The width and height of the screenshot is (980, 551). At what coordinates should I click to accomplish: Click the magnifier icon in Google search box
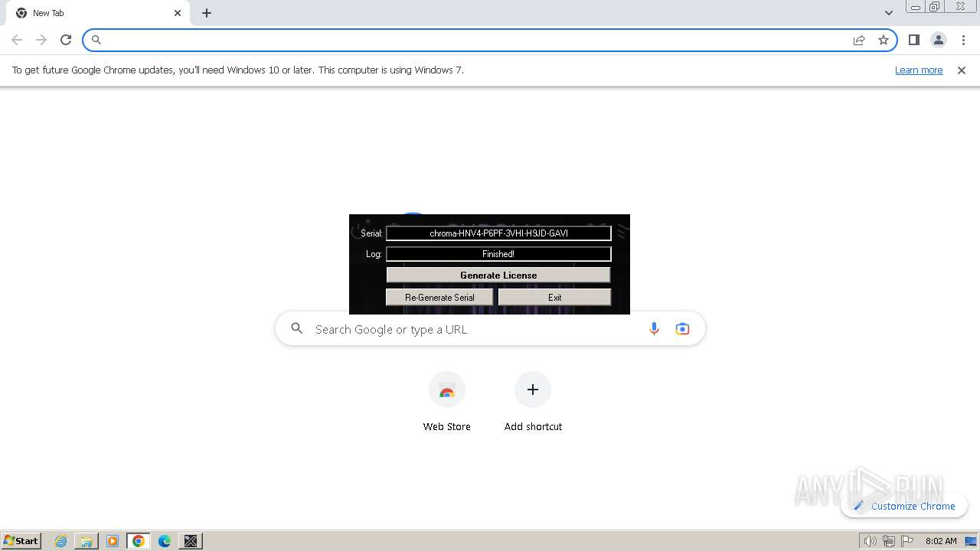[297, 329]
